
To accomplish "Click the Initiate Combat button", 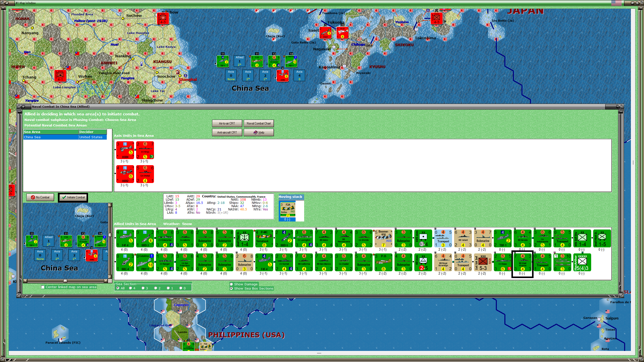I will click(x=73, y=197).
